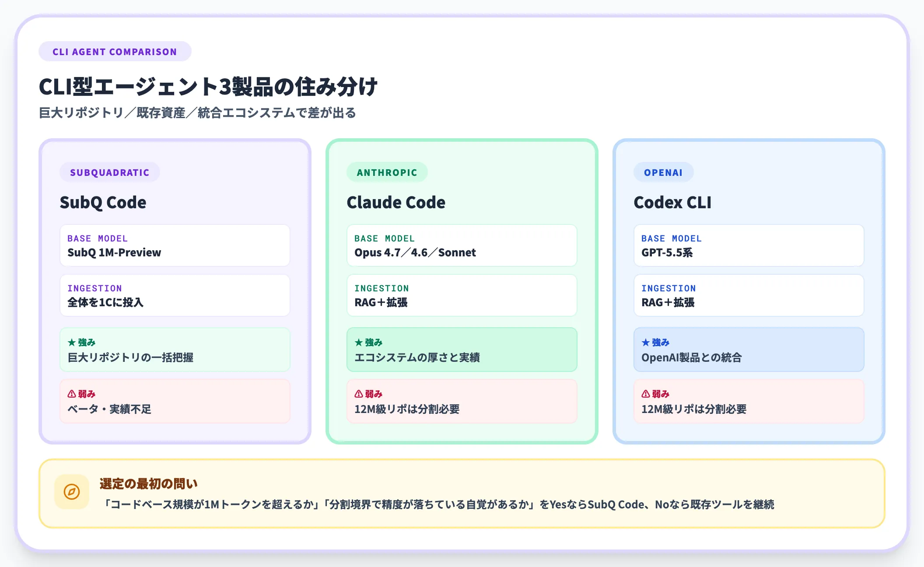Click the warning icon in Claude Code's 弱み box
Viewport: 924px width, 567px height.
[359, 394]
